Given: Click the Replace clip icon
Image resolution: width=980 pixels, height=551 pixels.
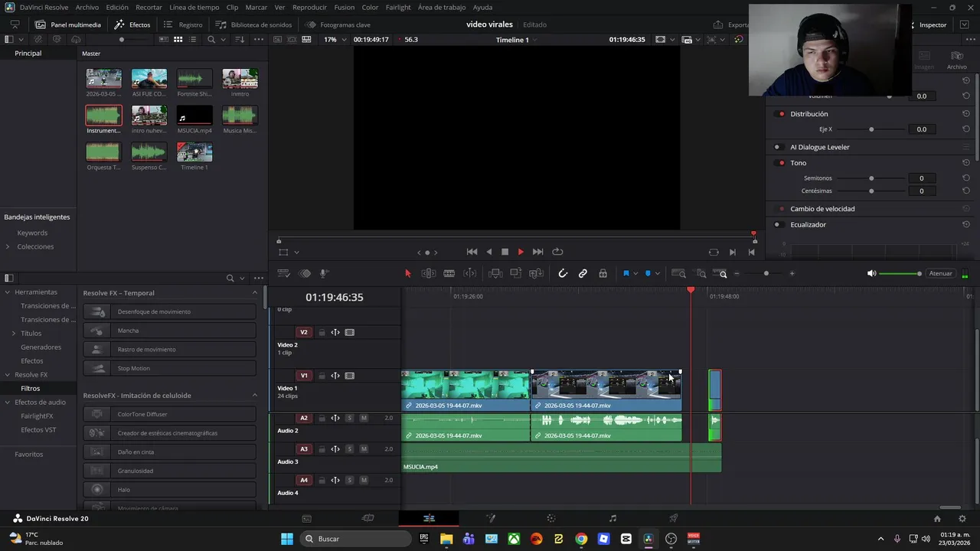Looking at the screenshot, I should tap(537, 273).
